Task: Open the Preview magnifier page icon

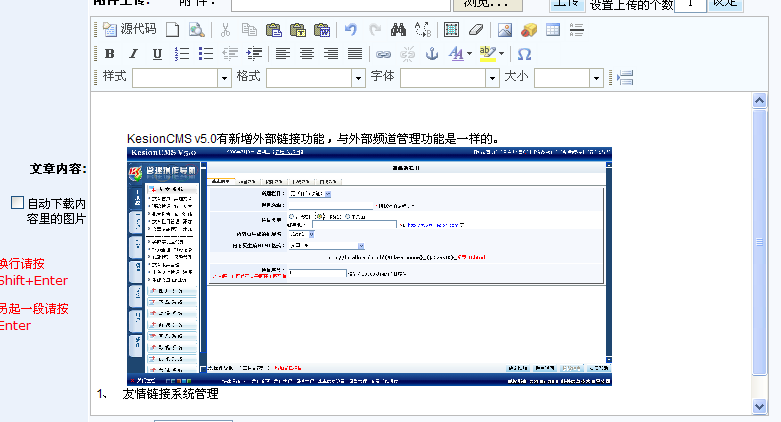Action: pyautogui.click(x=196, y=30)
